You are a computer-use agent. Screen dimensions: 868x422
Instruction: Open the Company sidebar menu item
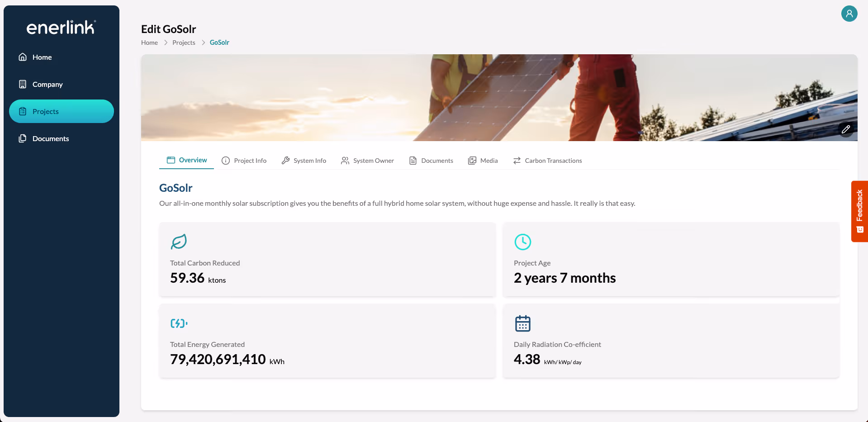tap(62, 84)
